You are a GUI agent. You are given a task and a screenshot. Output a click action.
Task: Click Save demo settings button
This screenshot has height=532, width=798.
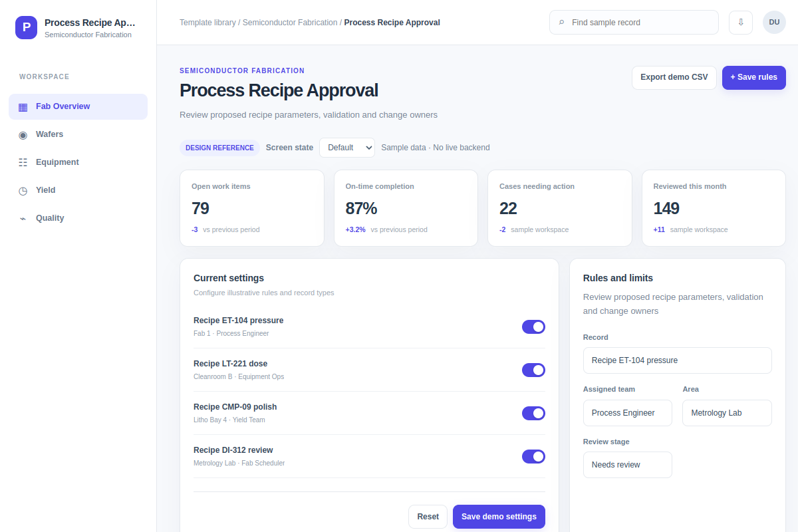(x=499, y=517)
